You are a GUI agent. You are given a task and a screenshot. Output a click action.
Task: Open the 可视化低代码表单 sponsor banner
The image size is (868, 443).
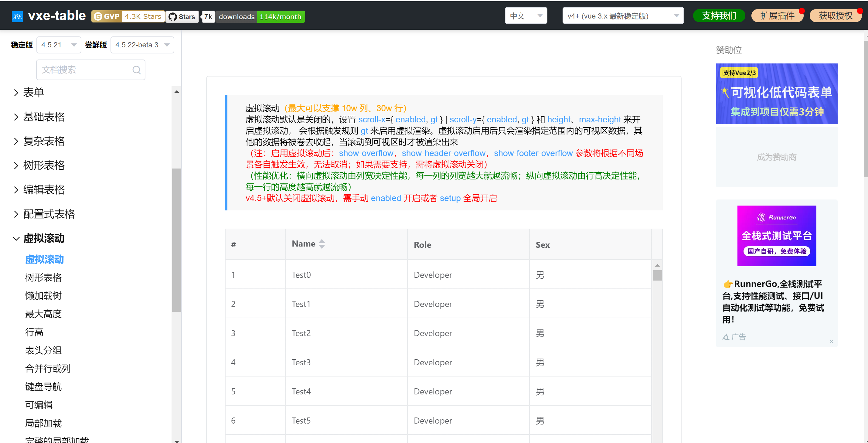click(x=776, y=94)
